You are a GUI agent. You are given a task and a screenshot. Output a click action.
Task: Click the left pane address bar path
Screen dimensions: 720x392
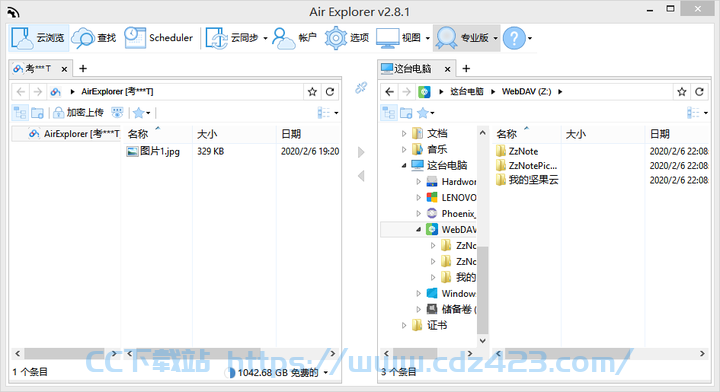(117, 92)
